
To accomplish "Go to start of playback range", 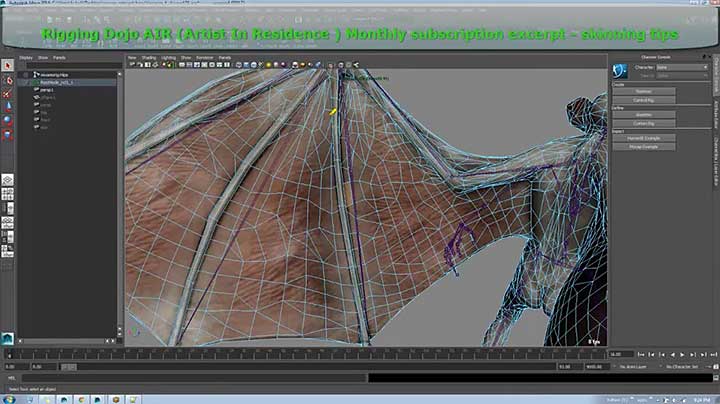I will click(x=641, y=354).
